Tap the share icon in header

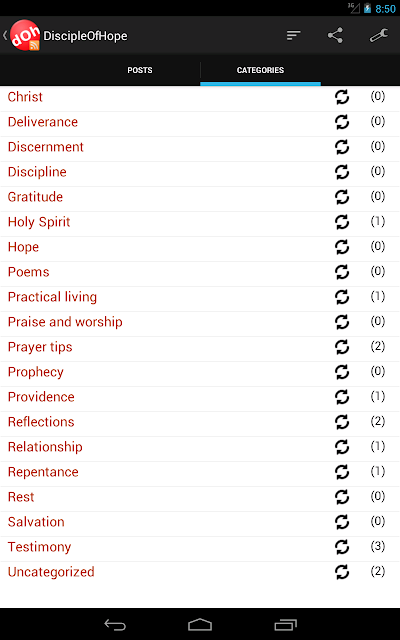tap(335, 36)
